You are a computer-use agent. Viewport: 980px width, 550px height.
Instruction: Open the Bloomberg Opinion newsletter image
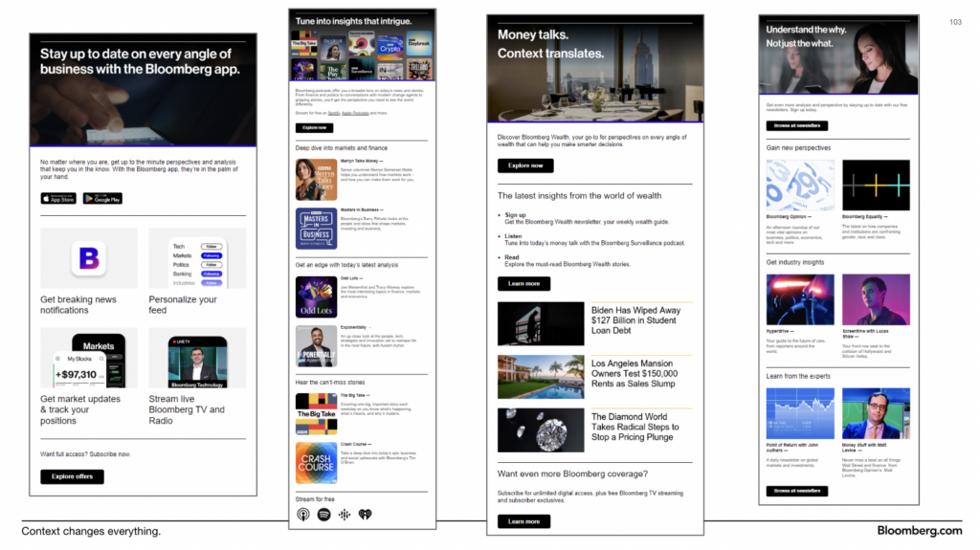tap(800, 185)
